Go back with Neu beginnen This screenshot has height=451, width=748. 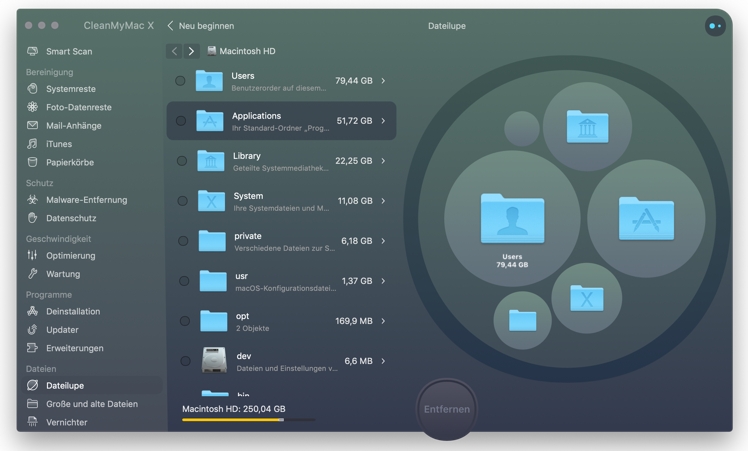[201, 26]
